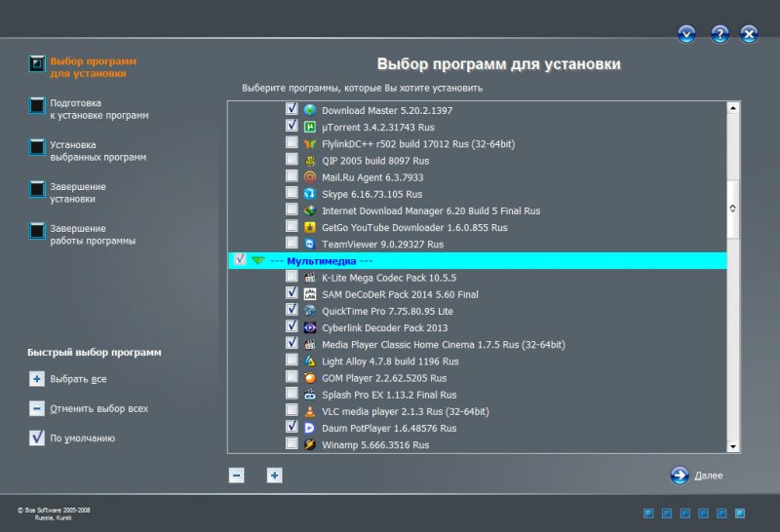Uncheck Cyberlink Decoder Pack 2013
The image size is (780, 532).
point(292,326)
